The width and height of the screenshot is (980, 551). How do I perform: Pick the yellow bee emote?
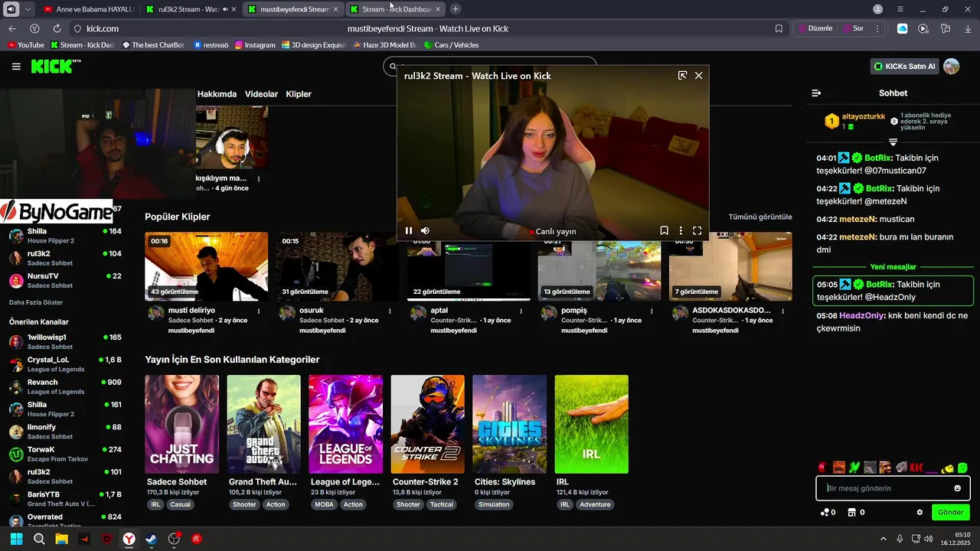pos(949,468)
